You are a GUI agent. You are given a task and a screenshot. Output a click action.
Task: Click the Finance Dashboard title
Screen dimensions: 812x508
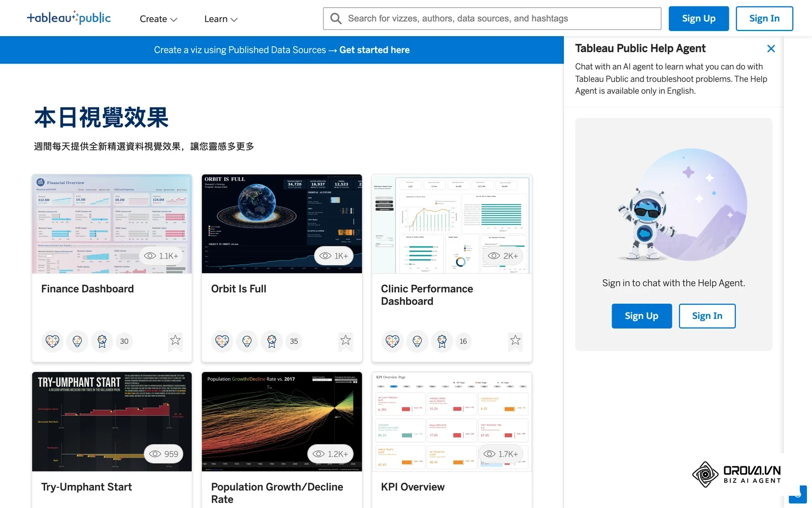(x=87, y=289)
